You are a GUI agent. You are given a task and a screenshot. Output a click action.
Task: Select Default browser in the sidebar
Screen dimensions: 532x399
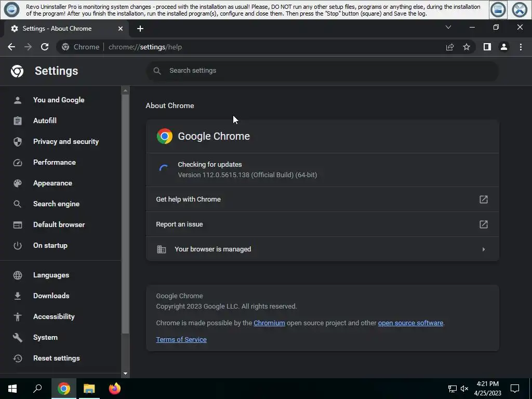tap(60, 224)
